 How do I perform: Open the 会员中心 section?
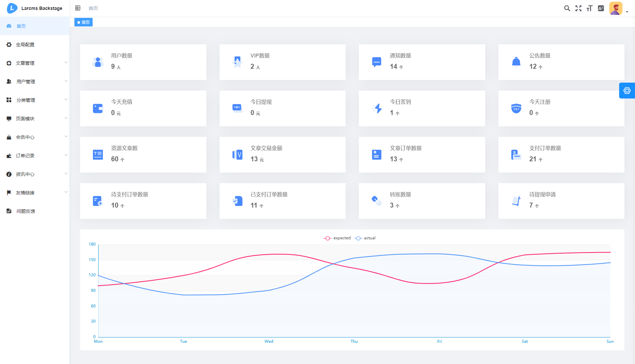tap(25, 137)
